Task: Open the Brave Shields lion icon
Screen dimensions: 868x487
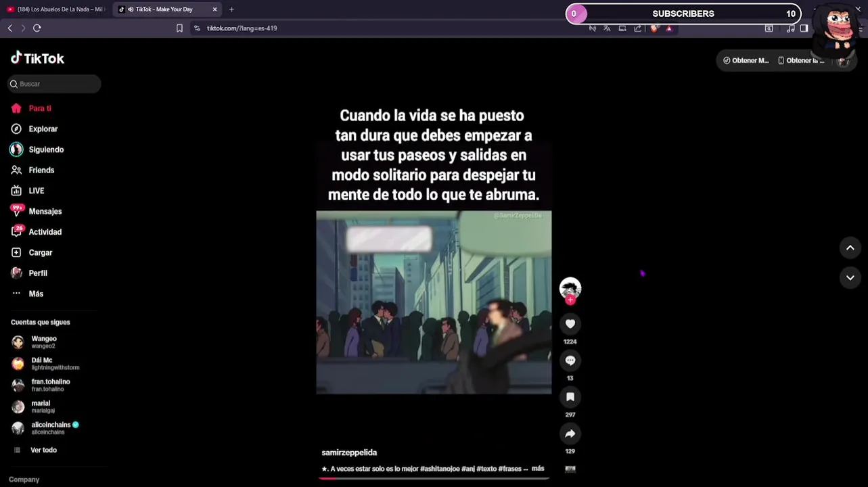Action: point(654,28)
